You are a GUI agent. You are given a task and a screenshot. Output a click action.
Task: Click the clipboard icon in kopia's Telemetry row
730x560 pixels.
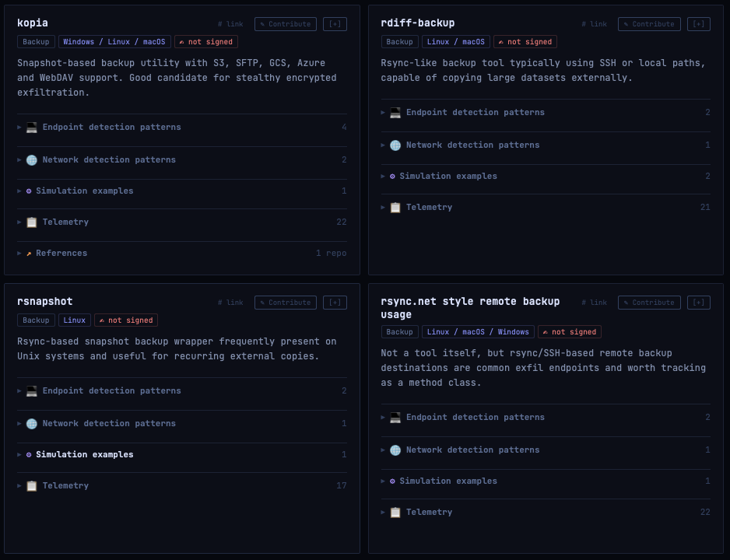[x=31, y=222]
